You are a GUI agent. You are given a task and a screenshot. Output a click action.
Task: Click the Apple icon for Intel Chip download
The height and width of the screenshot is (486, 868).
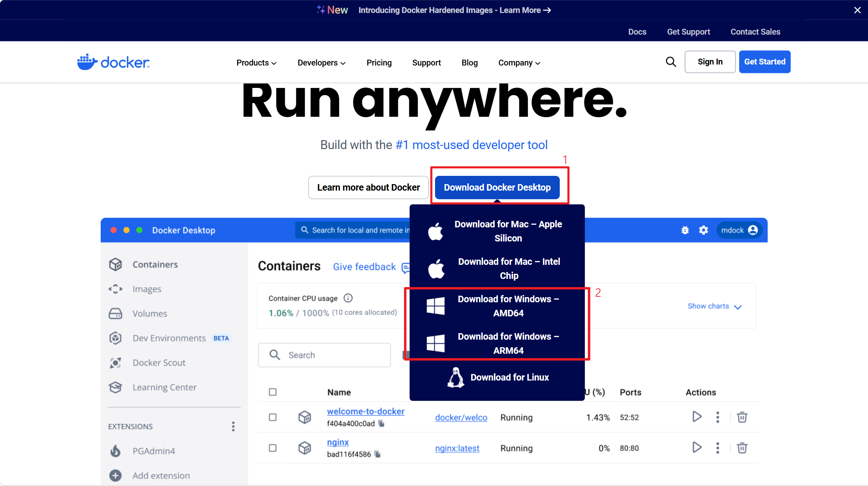pos(436,269)
